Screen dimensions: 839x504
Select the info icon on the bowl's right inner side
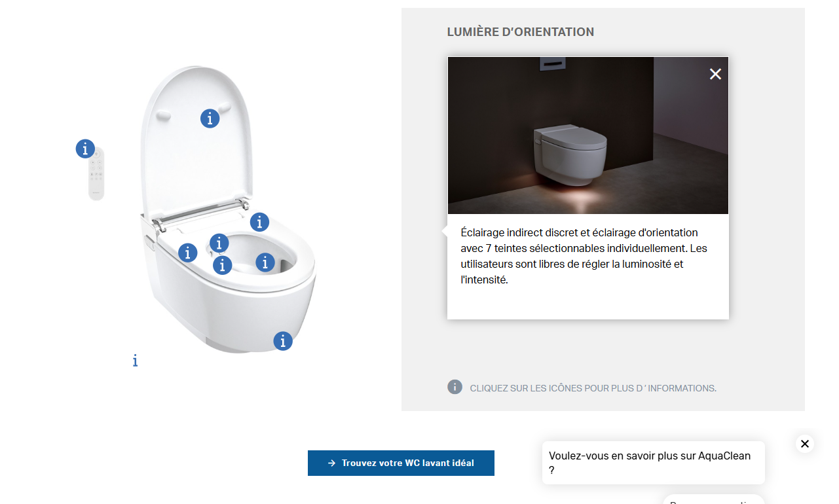tap(265, 262)
